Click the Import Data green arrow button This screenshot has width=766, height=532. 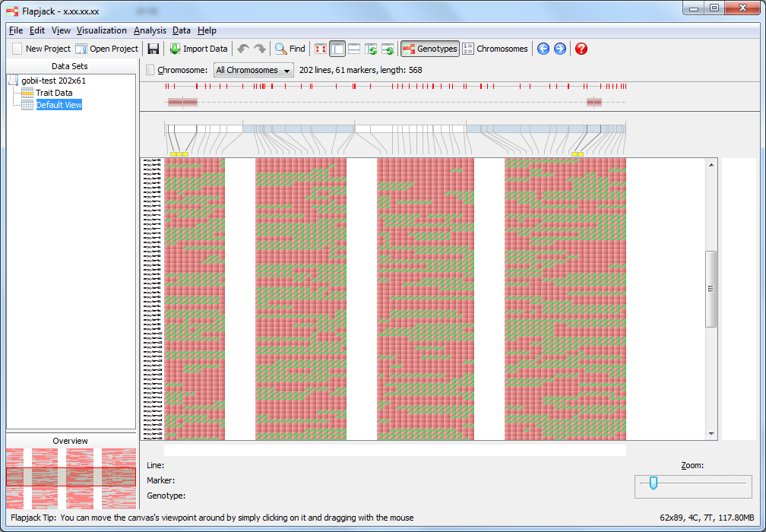point(199,49)
